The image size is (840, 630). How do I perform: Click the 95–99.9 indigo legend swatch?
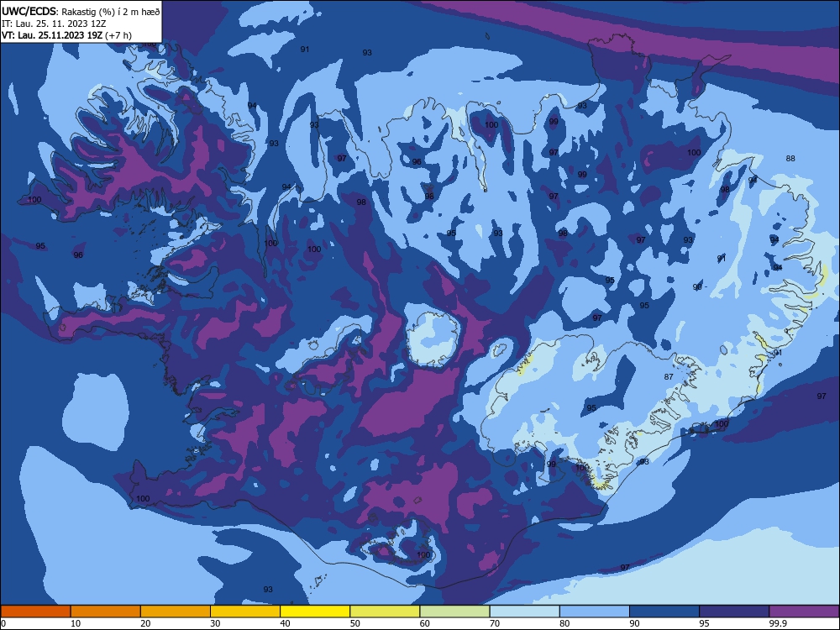734,612
